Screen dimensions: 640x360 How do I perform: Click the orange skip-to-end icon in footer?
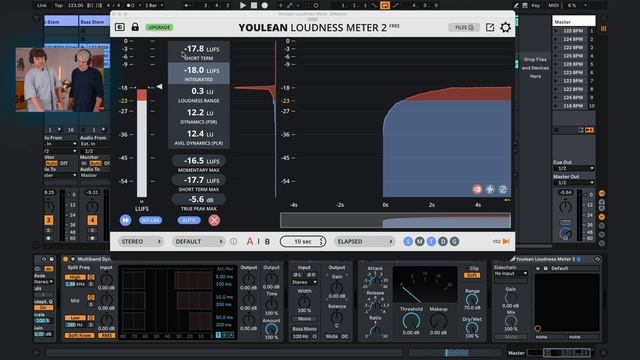point(506,242)
